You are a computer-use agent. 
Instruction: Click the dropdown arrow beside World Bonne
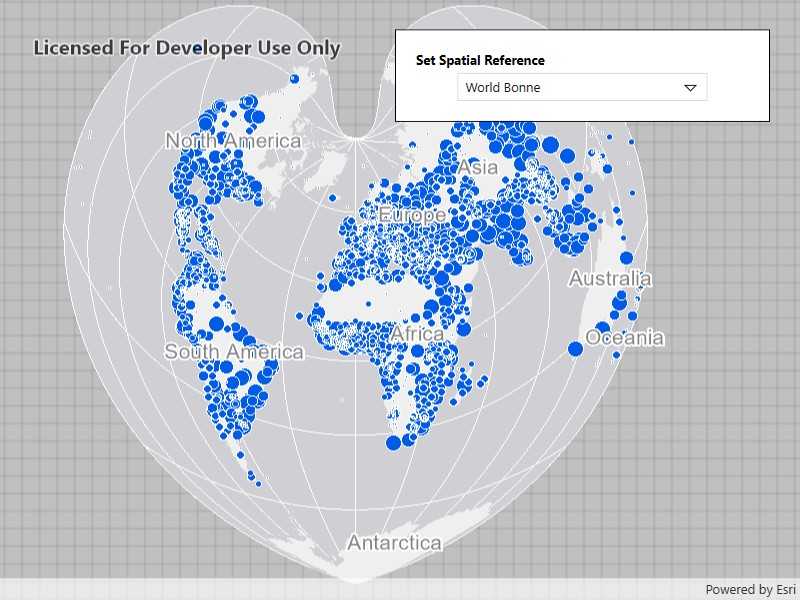click(x=690, y=87)
